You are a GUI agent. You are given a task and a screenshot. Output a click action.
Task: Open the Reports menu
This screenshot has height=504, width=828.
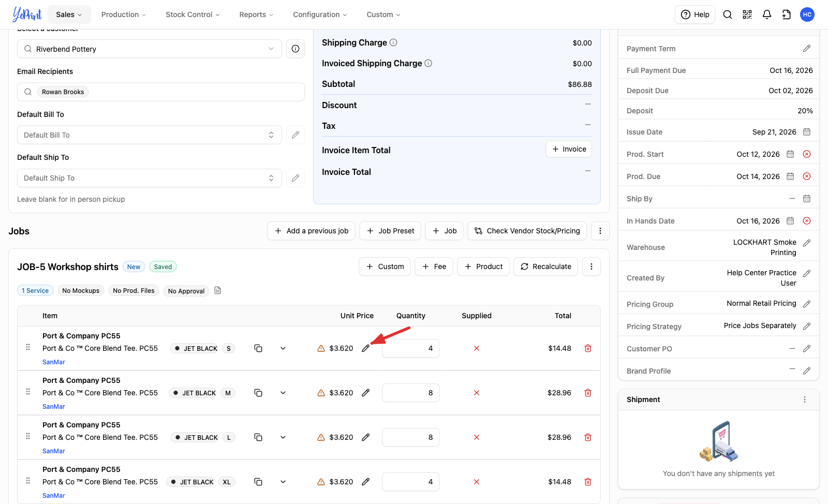(256, 14)
